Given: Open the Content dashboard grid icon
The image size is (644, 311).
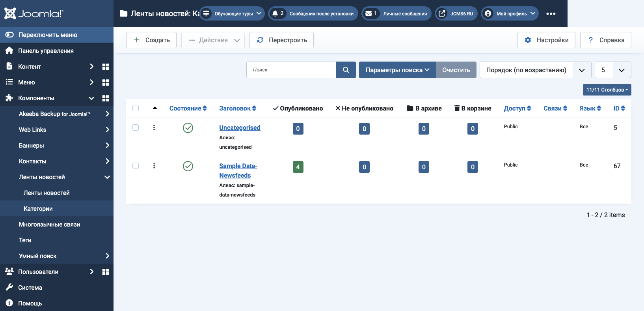Looking at the screenshot, I should (106, 67).
